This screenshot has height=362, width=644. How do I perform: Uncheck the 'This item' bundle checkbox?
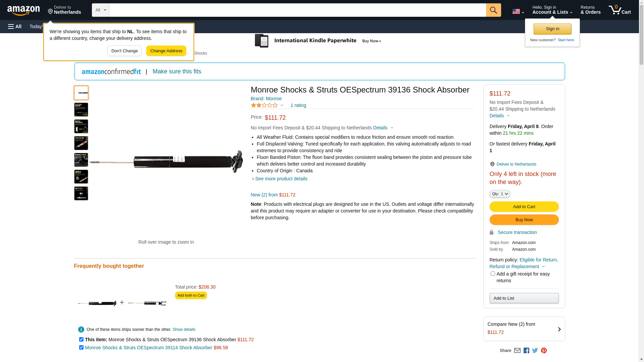[x=81, y=340]
